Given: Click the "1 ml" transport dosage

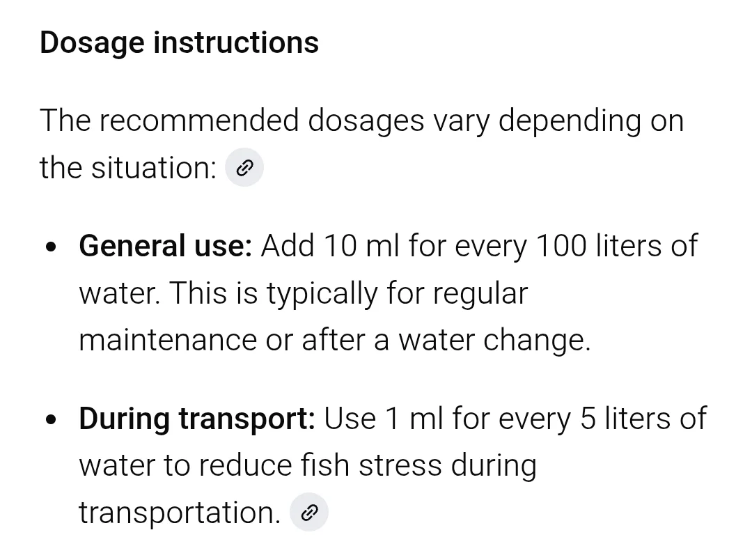Looking at the screenshot, I should 414,419.
